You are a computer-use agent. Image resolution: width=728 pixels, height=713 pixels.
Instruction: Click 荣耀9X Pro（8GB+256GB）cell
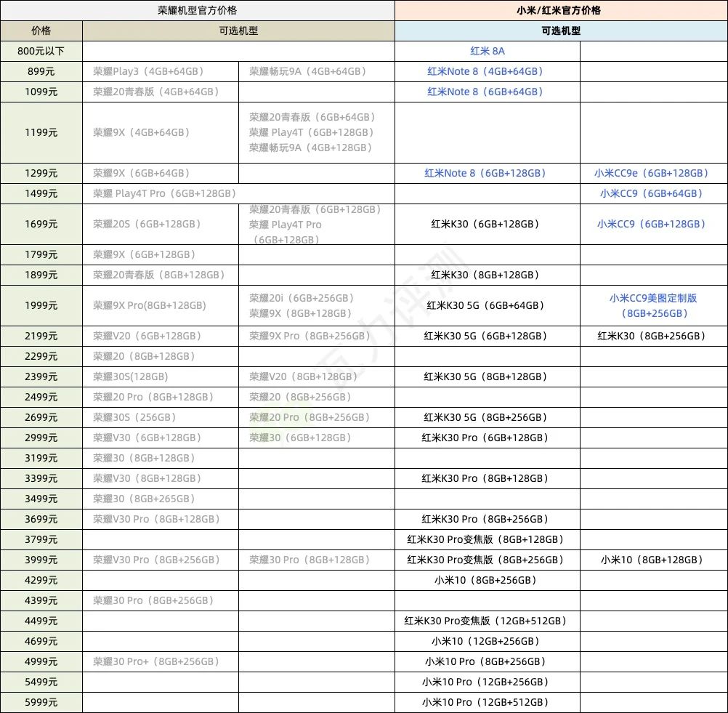tap(317, 336)
